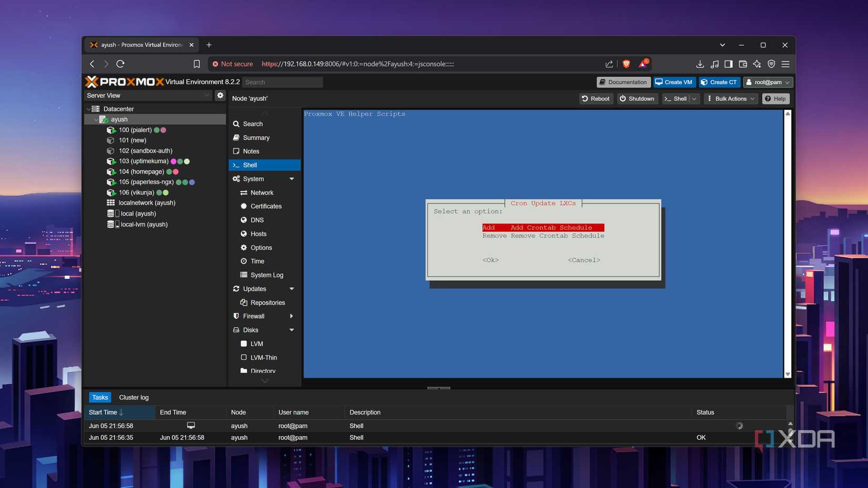Open the Bulk Actions dropdown
This screenshot has height=488, width=868.
pyautogui.click(x=730, y=98)
